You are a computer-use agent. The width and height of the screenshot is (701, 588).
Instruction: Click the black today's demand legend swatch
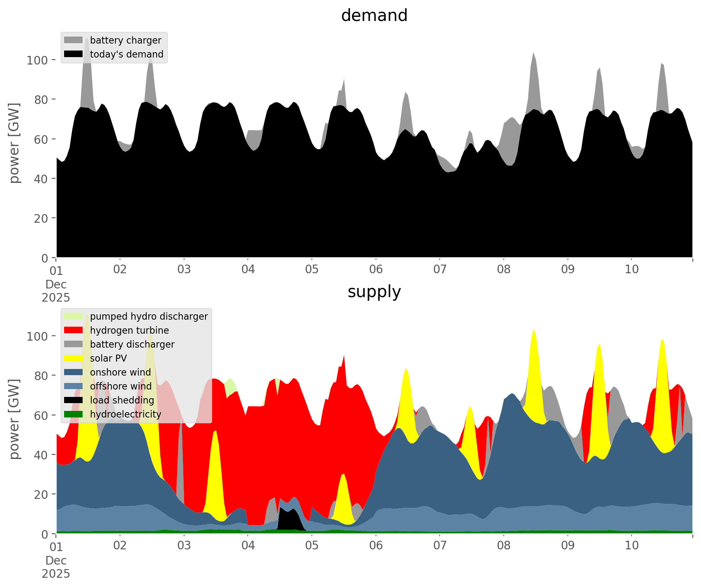[x=74, y=54]
